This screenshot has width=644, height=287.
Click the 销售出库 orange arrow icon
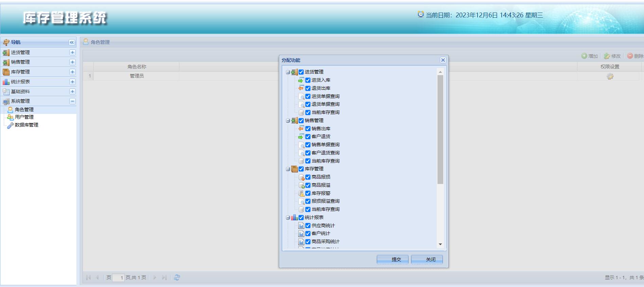(301, 129)
